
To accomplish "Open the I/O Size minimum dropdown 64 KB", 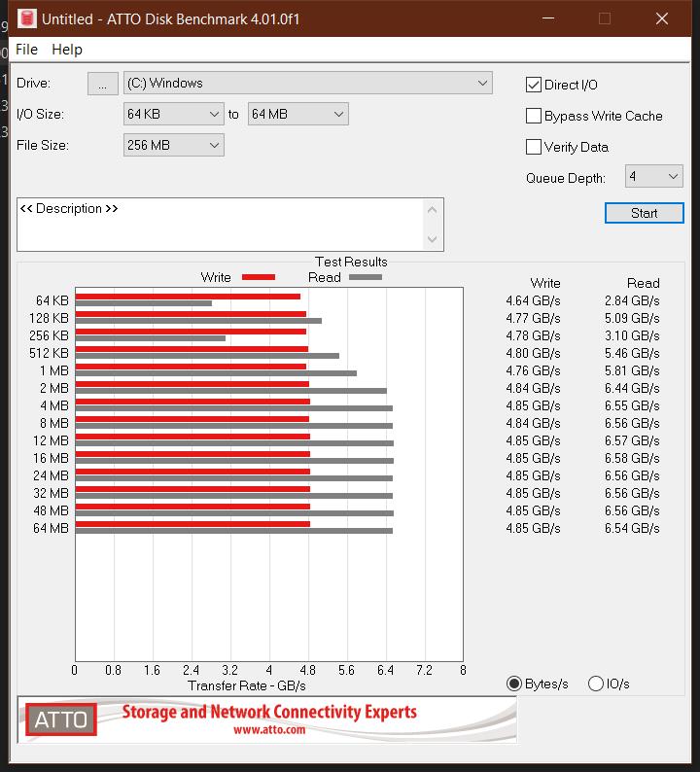I will tap(174, 114).
